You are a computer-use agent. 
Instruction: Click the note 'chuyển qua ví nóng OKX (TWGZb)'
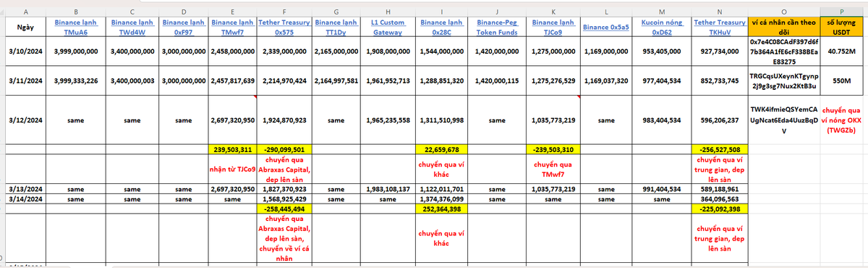842,120
